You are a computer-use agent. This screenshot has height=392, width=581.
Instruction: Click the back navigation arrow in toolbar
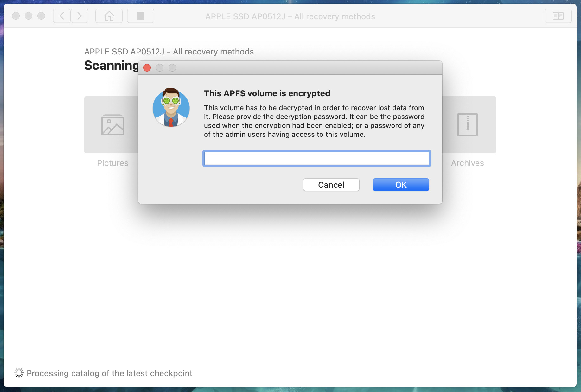[62, 16]
